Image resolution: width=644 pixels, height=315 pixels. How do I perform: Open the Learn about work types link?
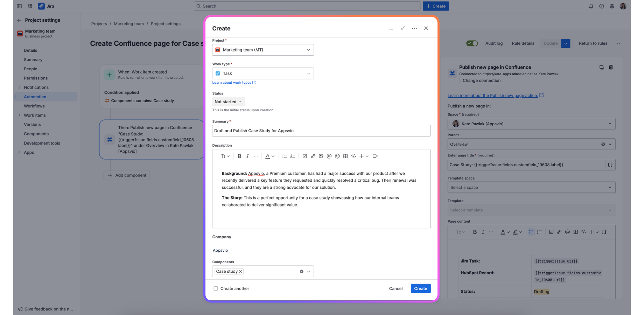234,83
